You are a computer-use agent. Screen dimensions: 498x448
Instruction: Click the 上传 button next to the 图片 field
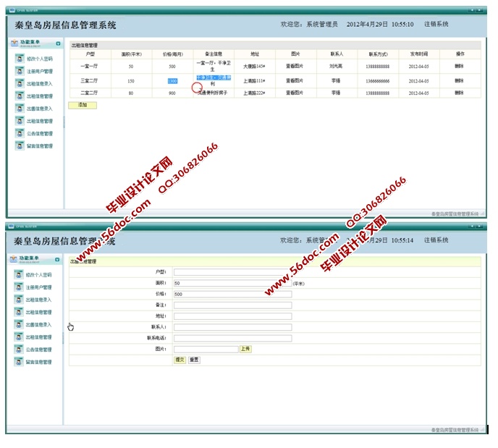245,349
